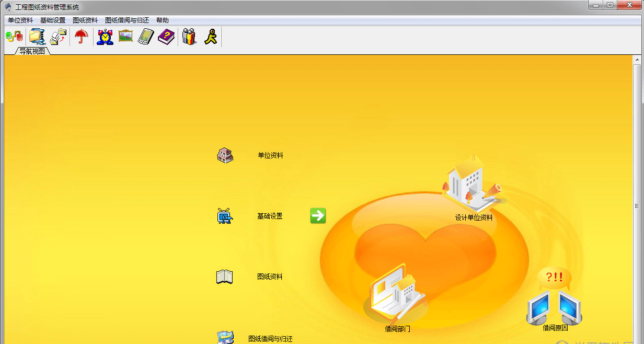Open 设计单位资料 building icon
Viewport: 644px width, 344px height.
[471, 186]
